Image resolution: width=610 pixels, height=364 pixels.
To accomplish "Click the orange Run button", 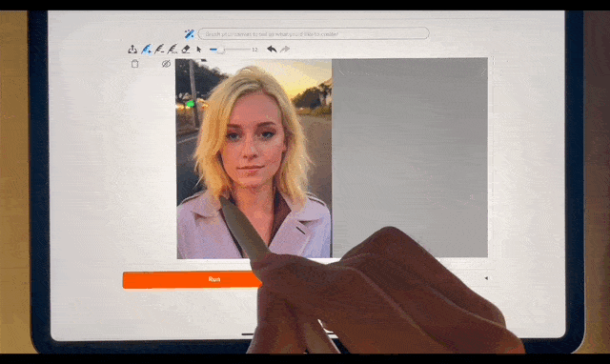I will (x=193, y=279).
